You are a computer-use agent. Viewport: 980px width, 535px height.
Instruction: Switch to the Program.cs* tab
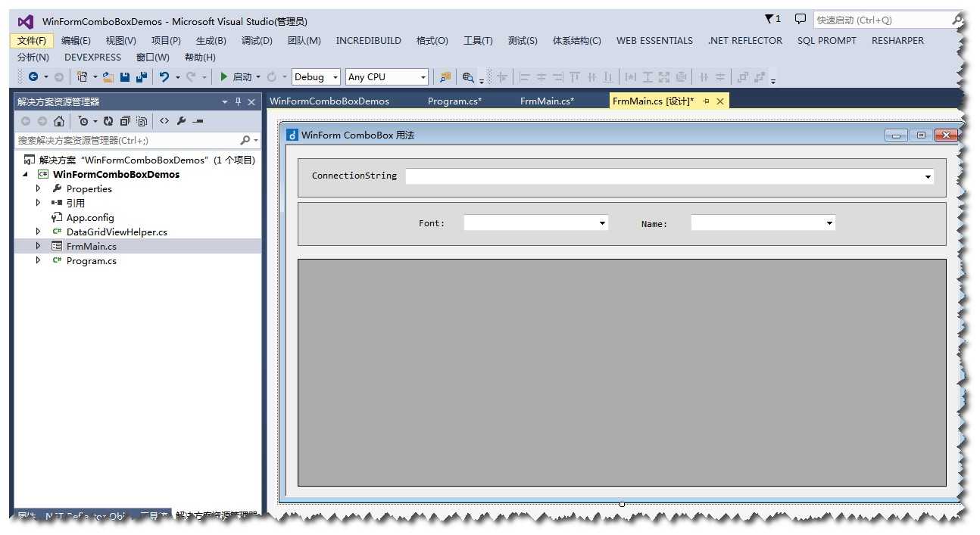click(454, 101)
